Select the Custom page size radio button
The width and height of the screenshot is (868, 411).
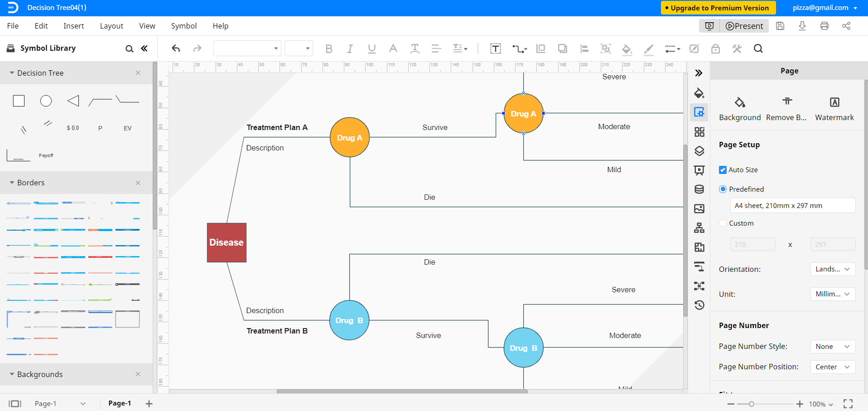723,223
